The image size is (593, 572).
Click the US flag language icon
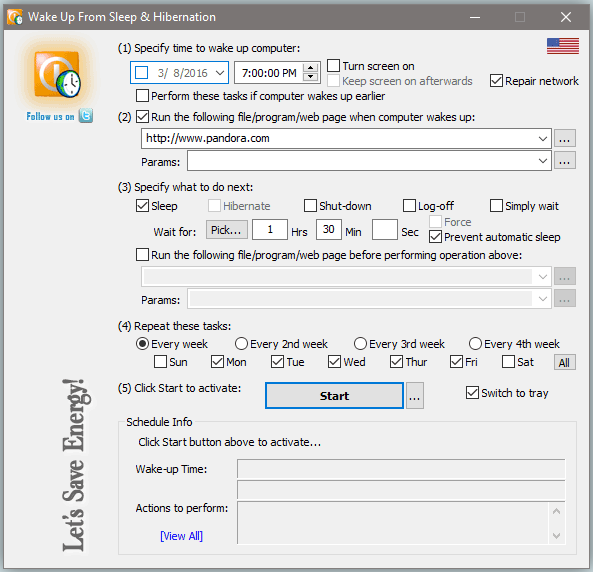click(x=562, y=46)
